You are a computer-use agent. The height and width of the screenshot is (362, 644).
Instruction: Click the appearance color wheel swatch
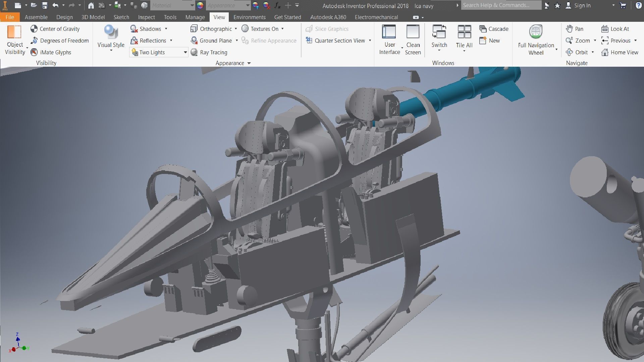click(200, 5)
